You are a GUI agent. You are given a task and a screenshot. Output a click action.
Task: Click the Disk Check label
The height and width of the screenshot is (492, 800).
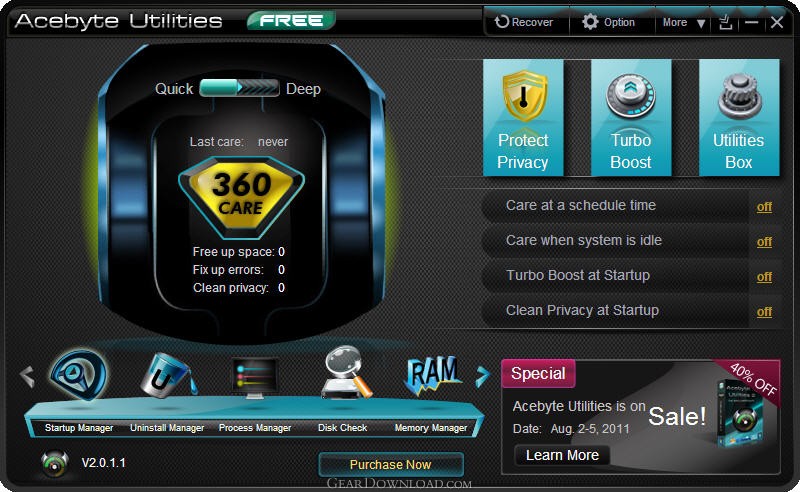coord(342,428)
